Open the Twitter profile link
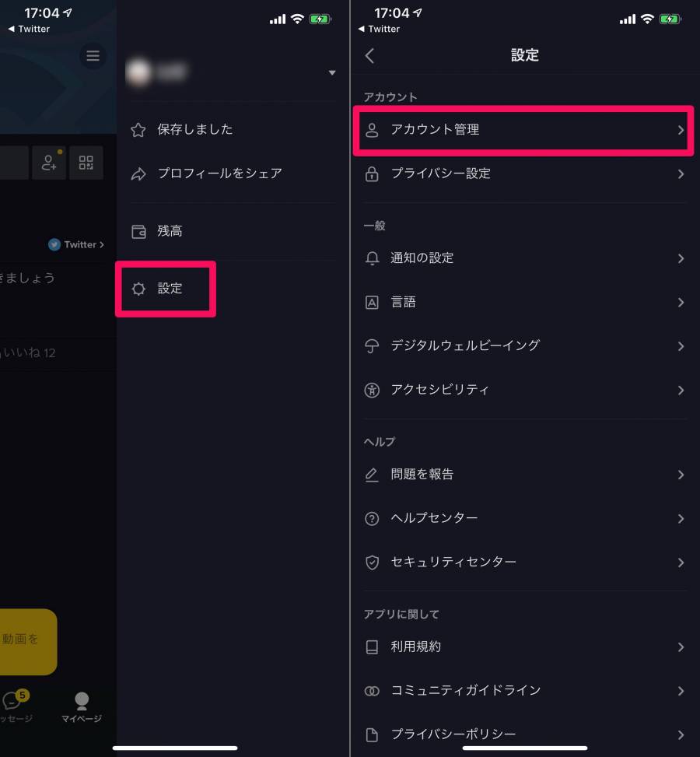 (x=76, y=245)
